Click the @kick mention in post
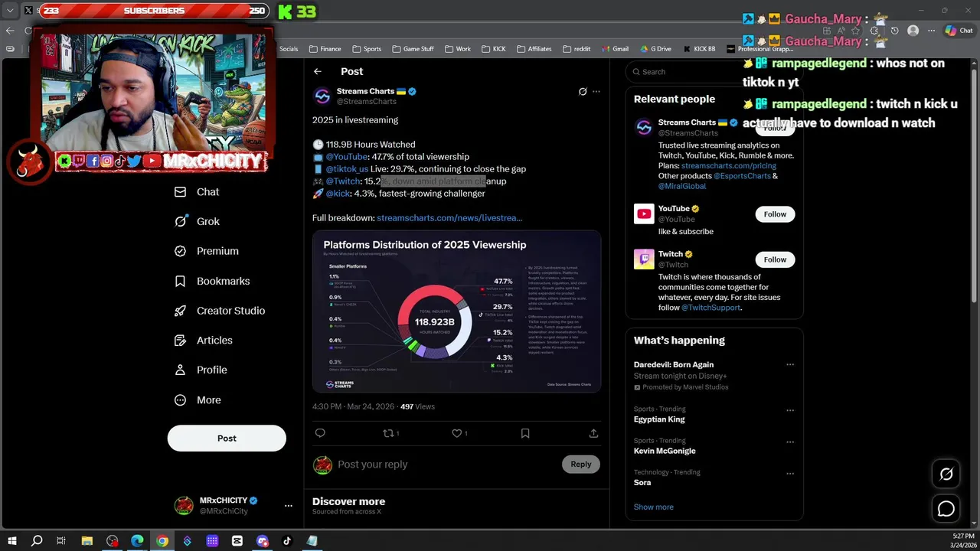Screen dimensions: 980x551 pyautogui.click(x=338, y=194)
